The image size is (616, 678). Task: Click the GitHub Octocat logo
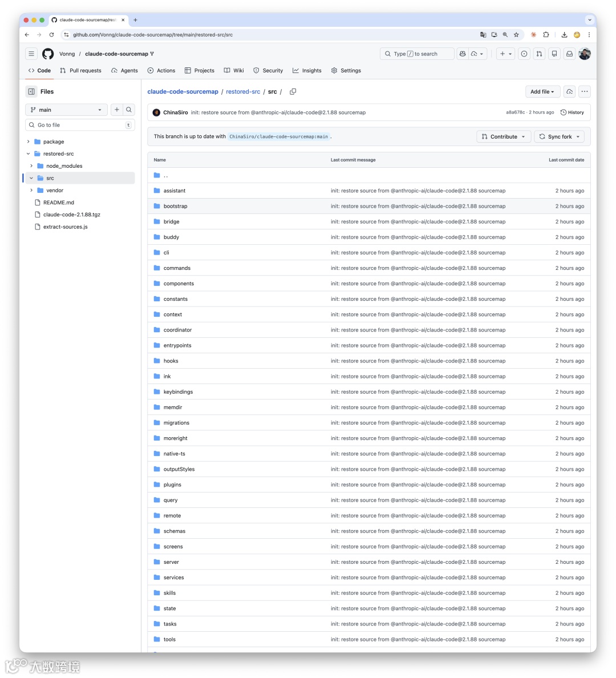[48, 54]
